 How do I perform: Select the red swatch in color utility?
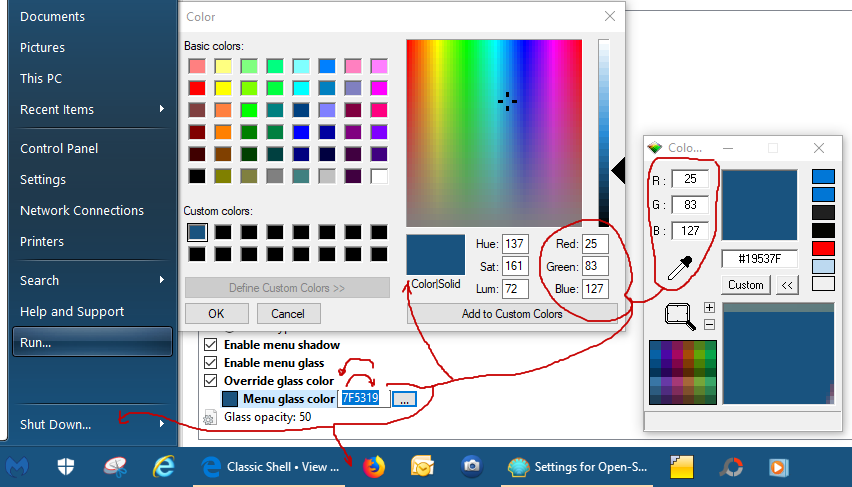(x=823, y=248)
